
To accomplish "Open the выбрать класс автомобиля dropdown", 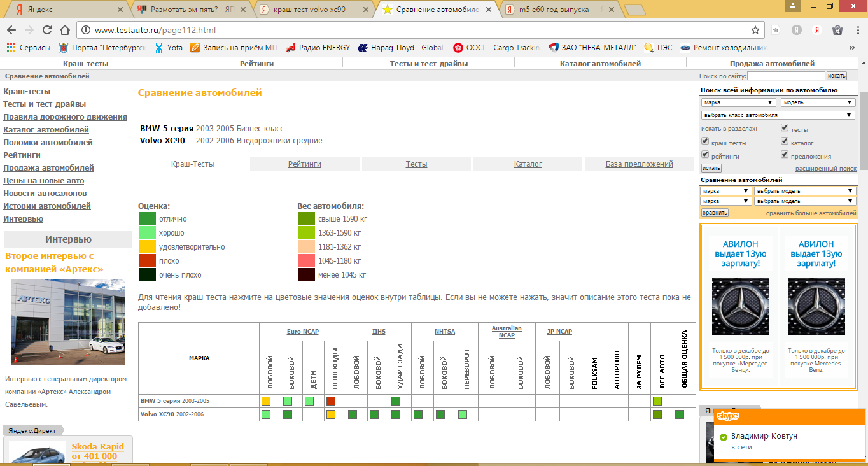I will (x=778, y=115).
